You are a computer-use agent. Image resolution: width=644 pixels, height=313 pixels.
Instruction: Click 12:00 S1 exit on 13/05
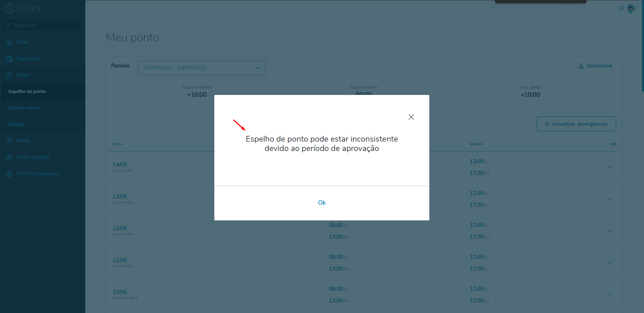[479, 193]
